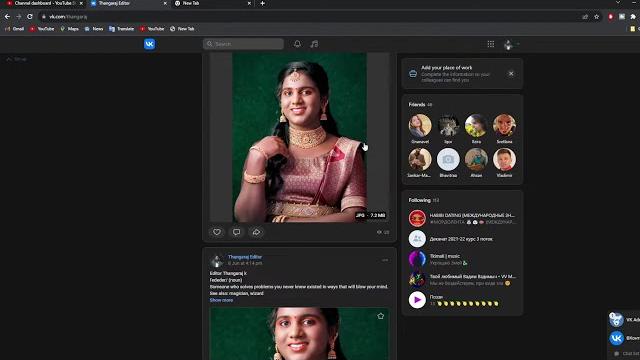Viewport: 640px width, 360px height.
Task: Click the vk.com address bar
Action: (x=310, y=17)
